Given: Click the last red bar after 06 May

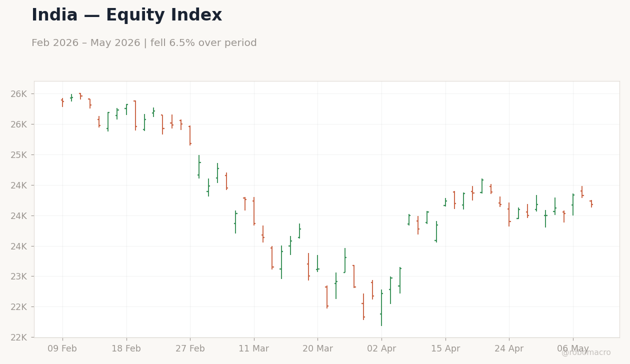Looking at the screenshot, I should pos(591,203).
